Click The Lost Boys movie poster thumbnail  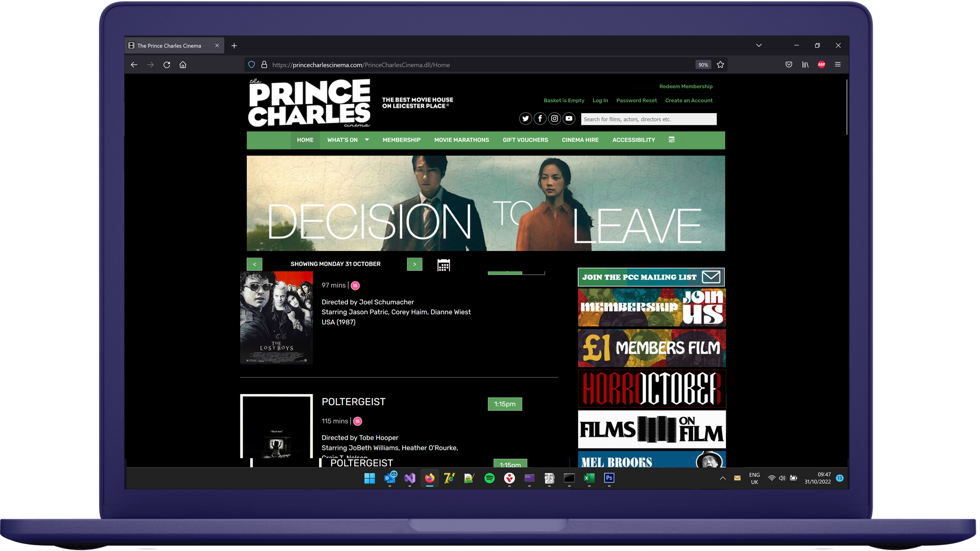click(276, 318)
